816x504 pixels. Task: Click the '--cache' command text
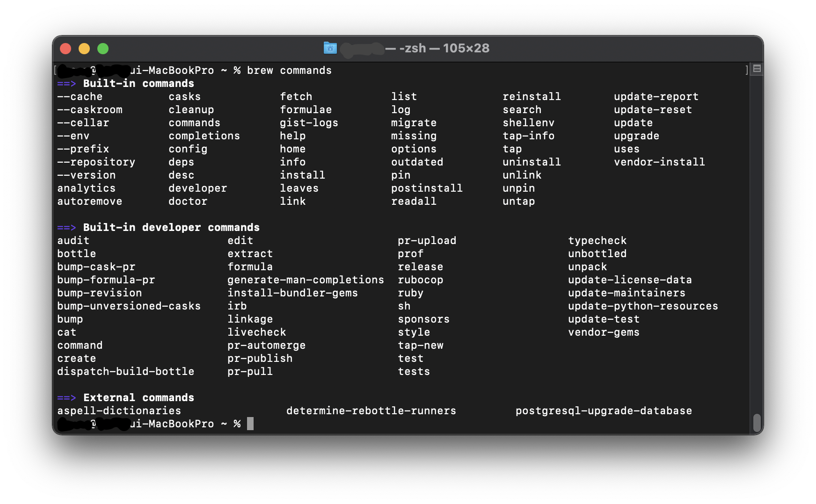pos(80,97)
